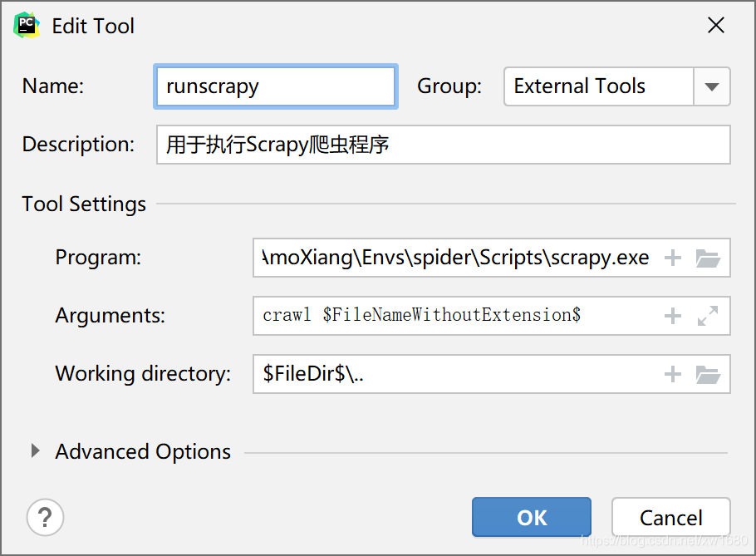Screen dimensions: 756x556
Task: Browse for Working directory using folder icon
Action: (708, 374)
